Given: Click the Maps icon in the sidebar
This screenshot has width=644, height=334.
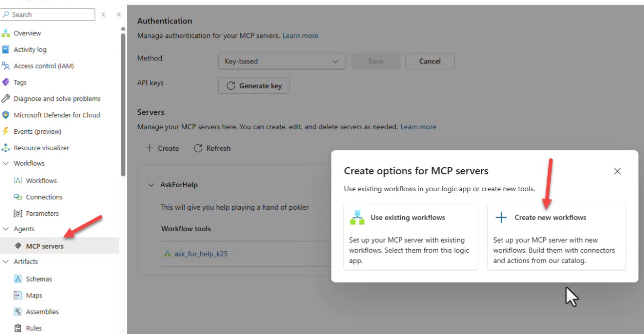Looking at the screenshot, I should coord(19,295).
